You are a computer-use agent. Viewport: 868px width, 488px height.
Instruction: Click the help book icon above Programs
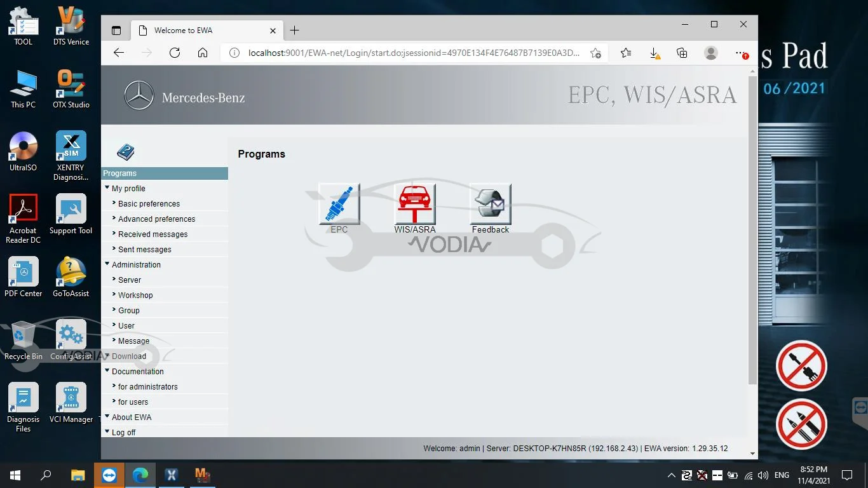tap(126, 152)
